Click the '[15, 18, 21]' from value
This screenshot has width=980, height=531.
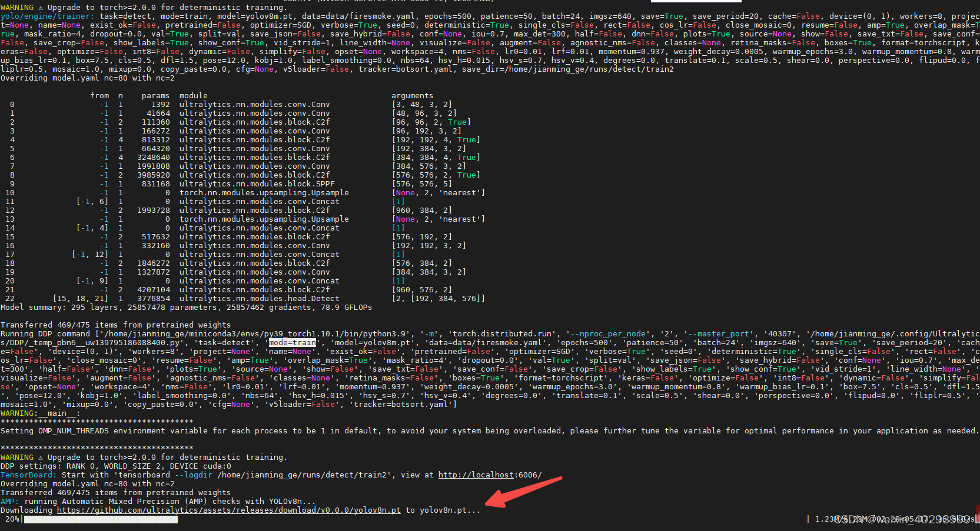coord(81,299)
